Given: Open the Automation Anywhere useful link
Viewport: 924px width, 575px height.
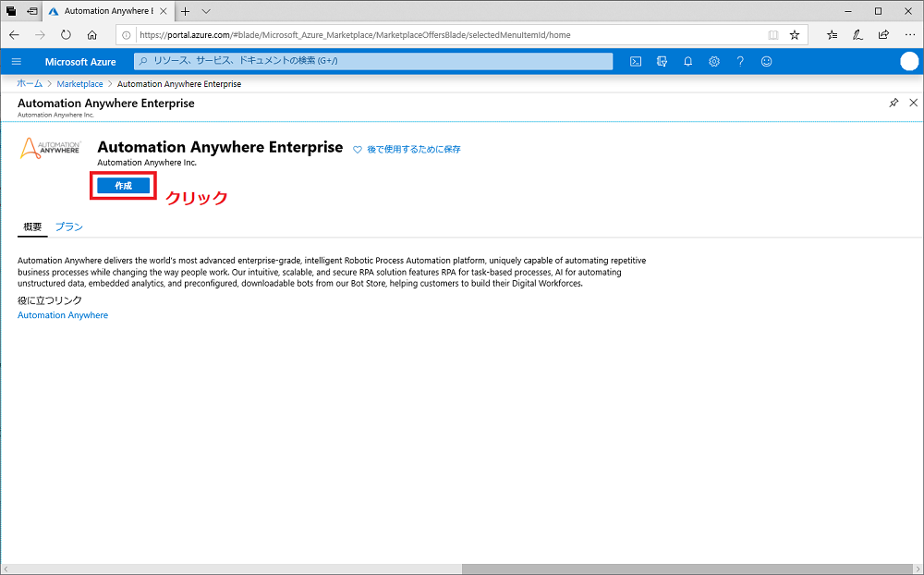Looking at the screenshot, I should coord(63,315).
